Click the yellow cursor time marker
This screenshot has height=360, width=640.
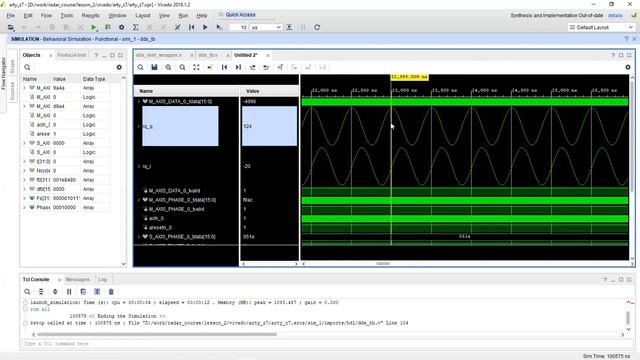409,77
